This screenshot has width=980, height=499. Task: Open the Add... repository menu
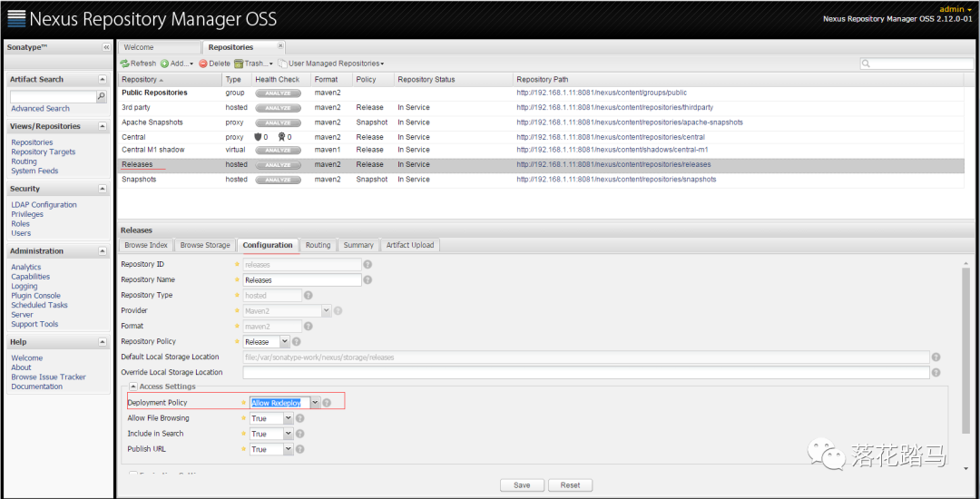coord(177,64)
